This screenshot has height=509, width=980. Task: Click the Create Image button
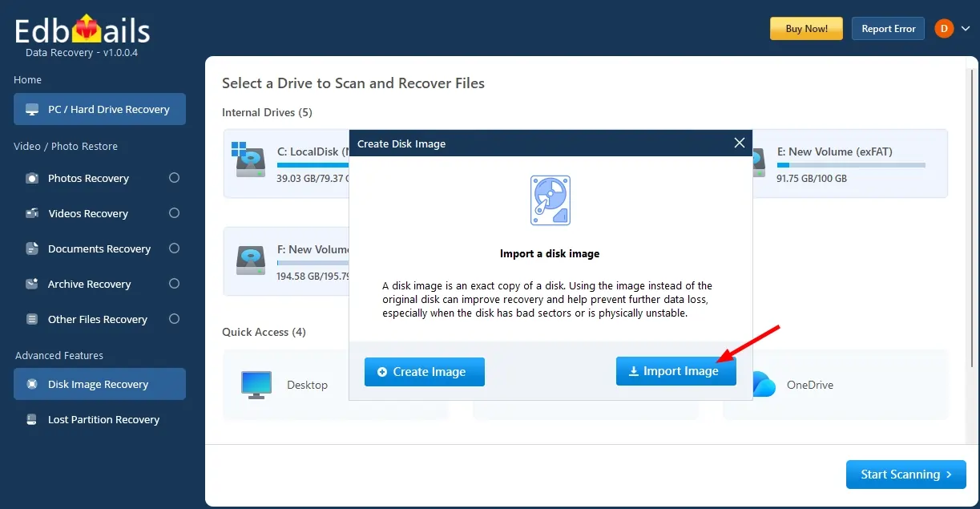click(x=425, y=372)
